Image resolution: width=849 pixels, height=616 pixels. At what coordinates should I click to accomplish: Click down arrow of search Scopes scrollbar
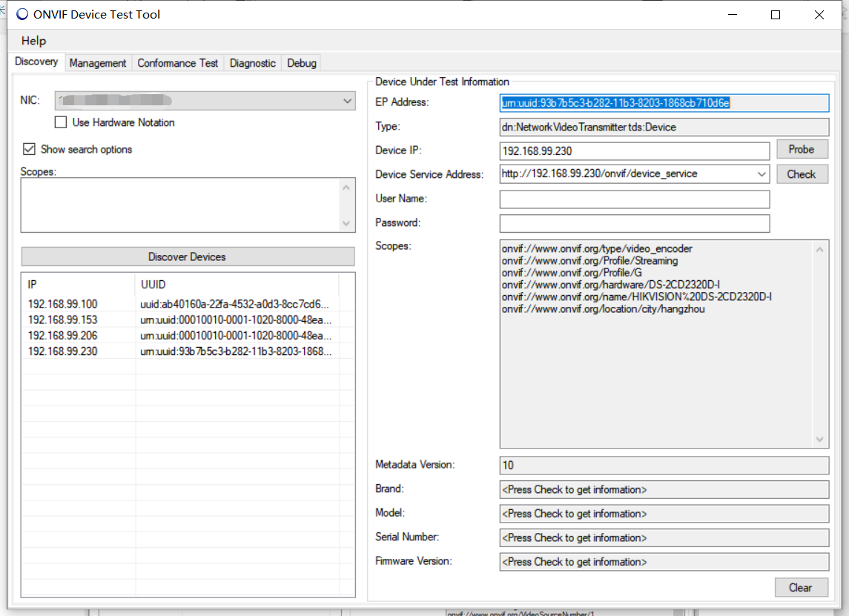click(346, 223)
